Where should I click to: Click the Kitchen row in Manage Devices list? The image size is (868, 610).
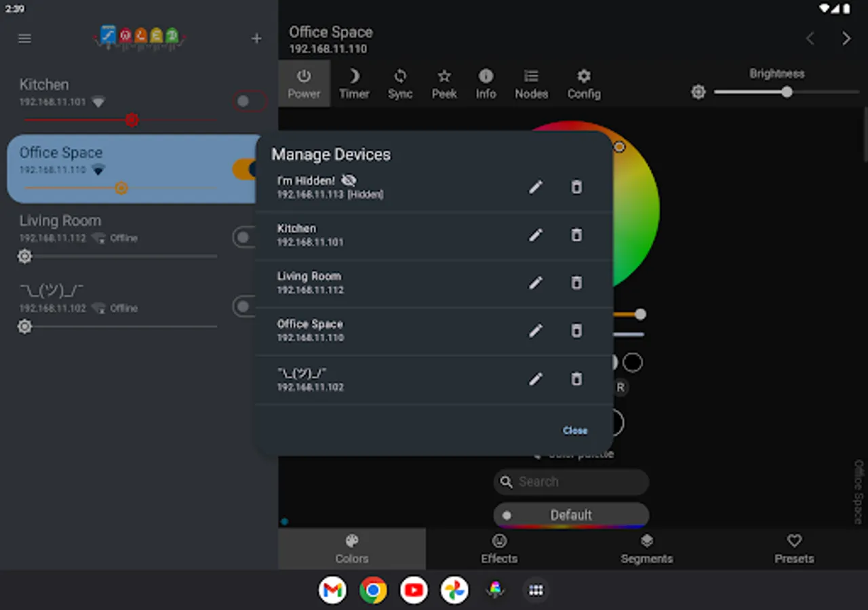(434, 235)
